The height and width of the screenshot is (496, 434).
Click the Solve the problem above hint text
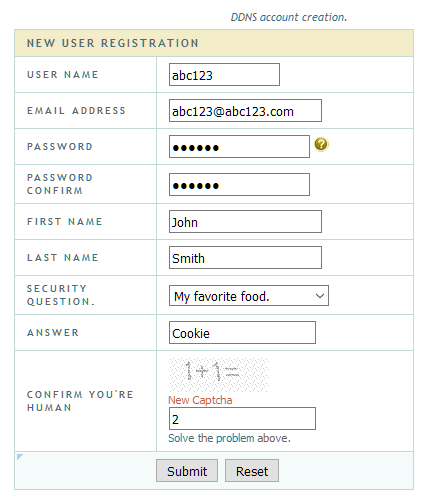pos(229,438)
